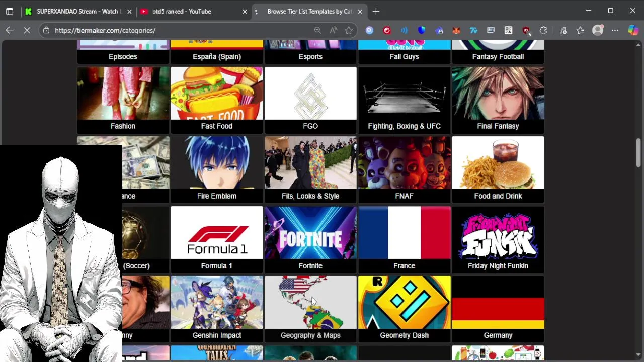Open the Genshin Impact category
Screen dimensions: 644x362
coord(217,309)
